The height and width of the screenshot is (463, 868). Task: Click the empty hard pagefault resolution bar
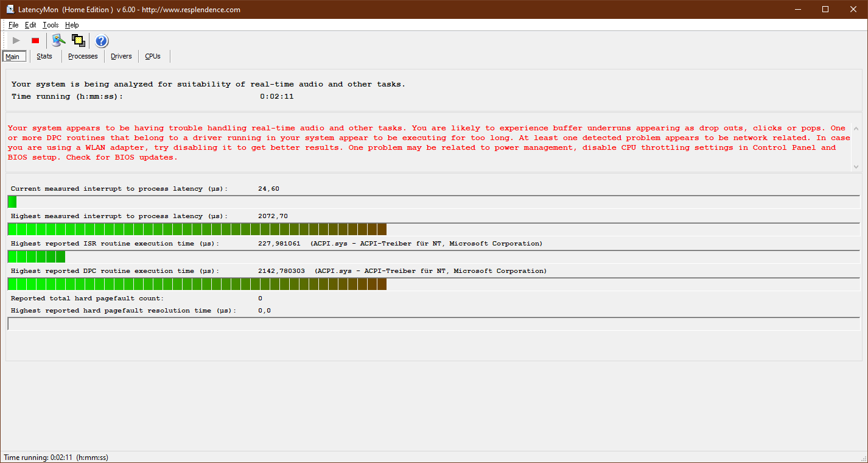point(434,323)
